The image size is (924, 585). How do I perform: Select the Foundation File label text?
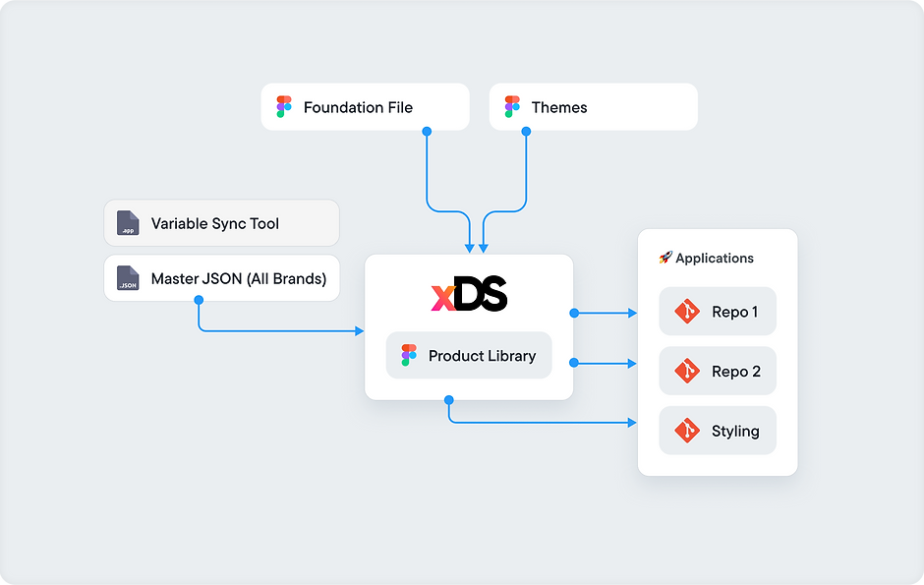pos(358,107)
